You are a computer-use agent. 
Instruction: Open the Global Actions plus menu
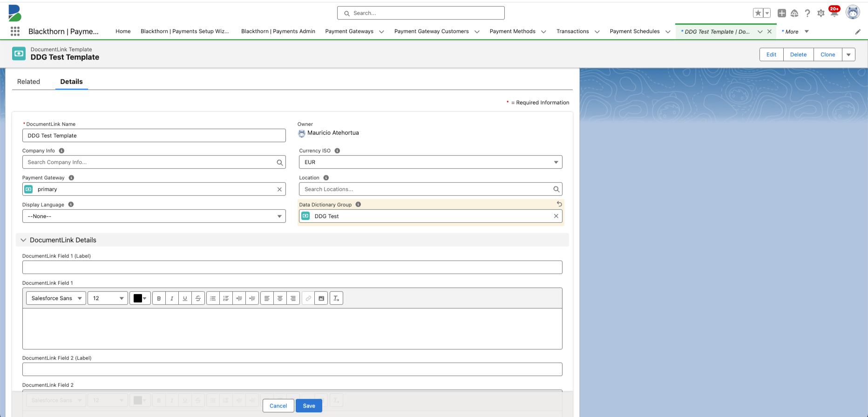(782, 13)
